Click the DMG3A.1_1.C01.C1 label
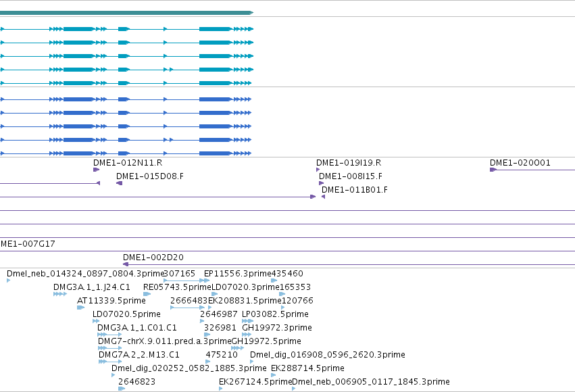The image size is (575, 392). tap(137, 328)
